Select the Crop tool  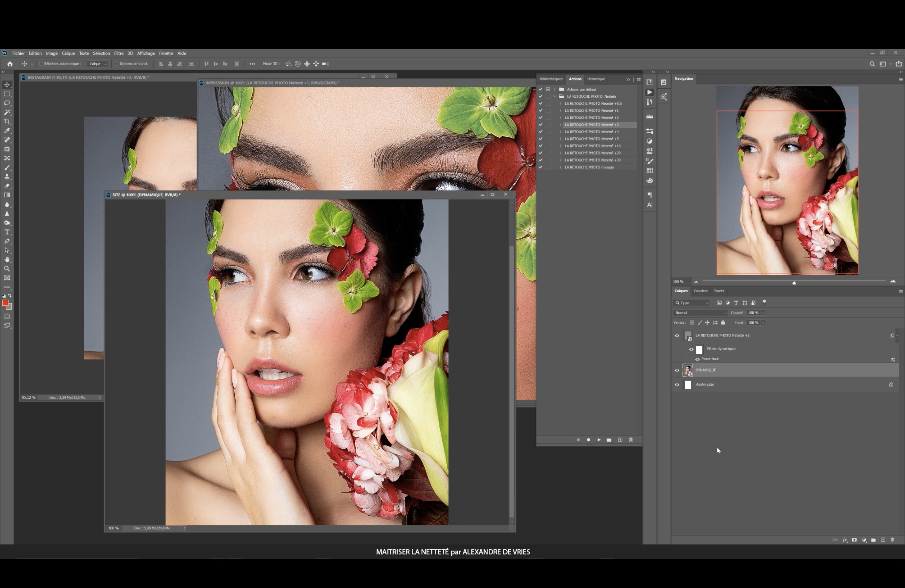click(7, 122)
